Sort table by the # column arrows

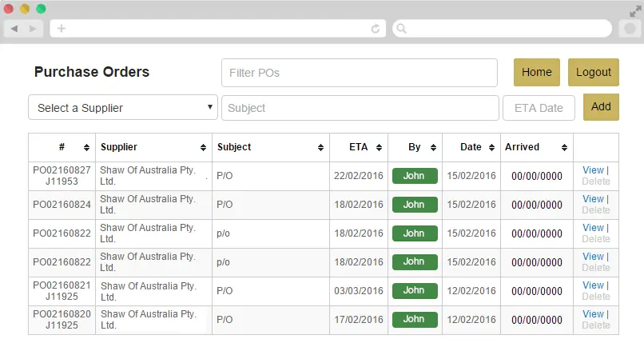click(85, 148)
